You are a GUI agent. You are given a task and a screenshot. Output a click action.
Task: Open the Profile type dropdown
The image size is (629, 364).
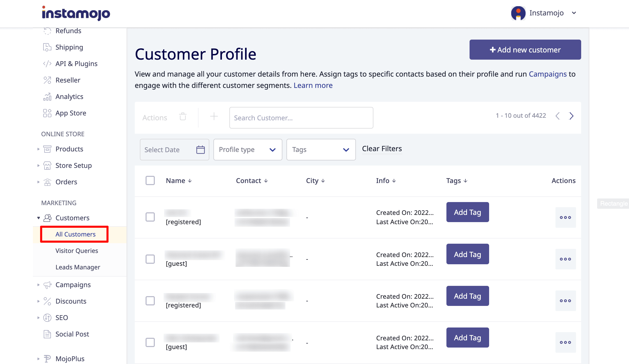[248, 150]
